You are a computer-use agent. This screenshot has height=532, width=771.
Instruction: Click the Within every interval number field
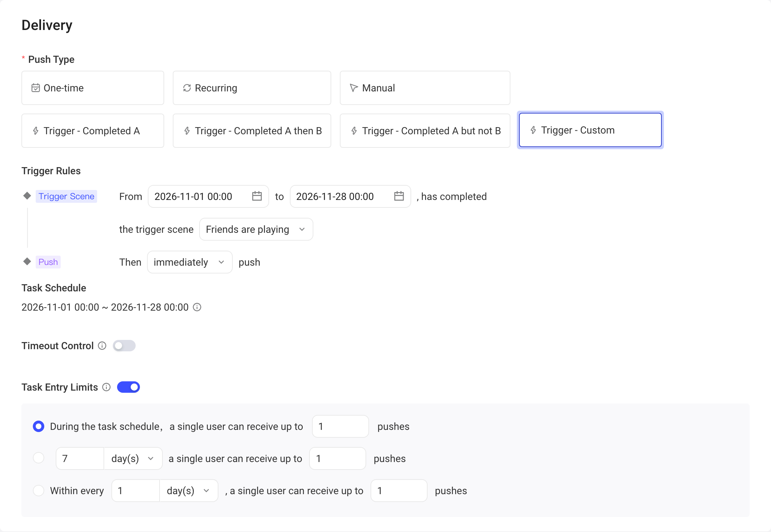click(136, 491)
